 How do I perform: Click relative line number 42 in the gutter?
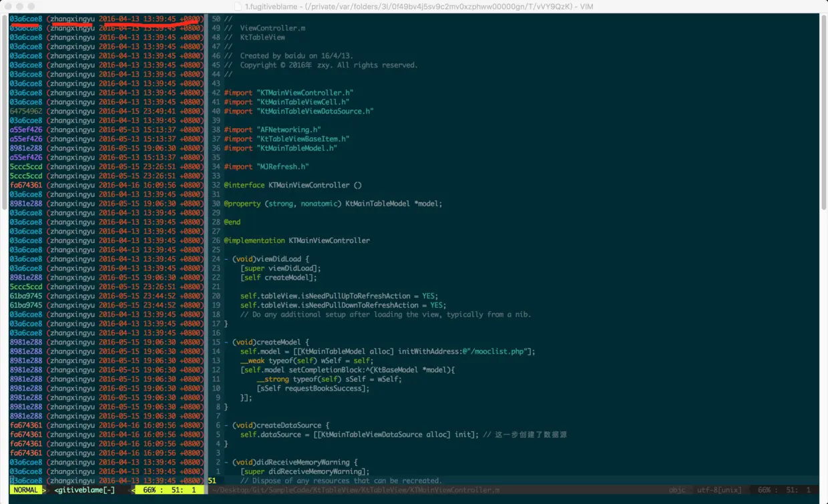216,93
